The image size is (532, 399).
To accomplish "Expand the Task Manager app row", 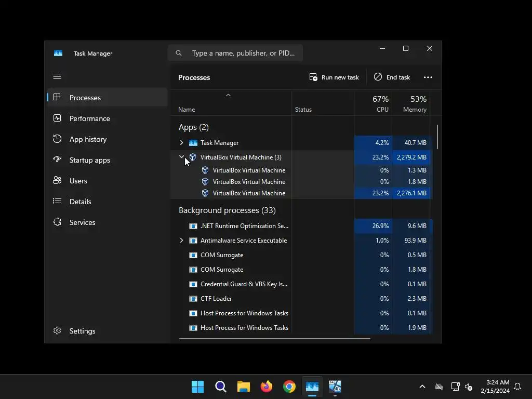I will [181, 143].
